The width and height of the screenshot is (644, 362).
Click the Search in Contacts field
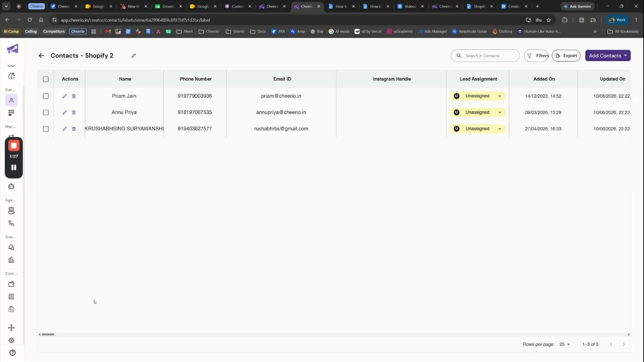pos(485,56)
